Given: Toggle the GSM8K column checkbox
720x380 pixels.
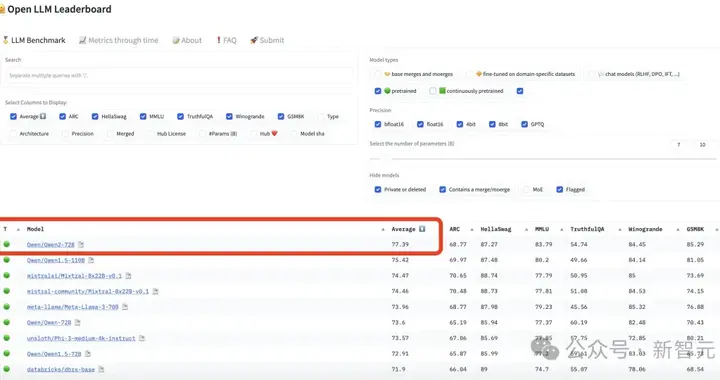Looking at the screenshot, I should [x=281, y=117].
